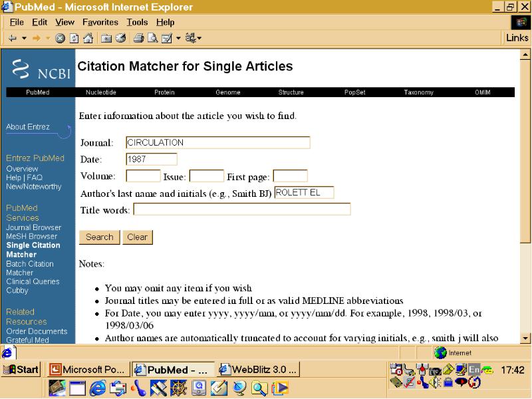Open Print Preview toolbar icon
532x399 pixels.
point(152,38)
